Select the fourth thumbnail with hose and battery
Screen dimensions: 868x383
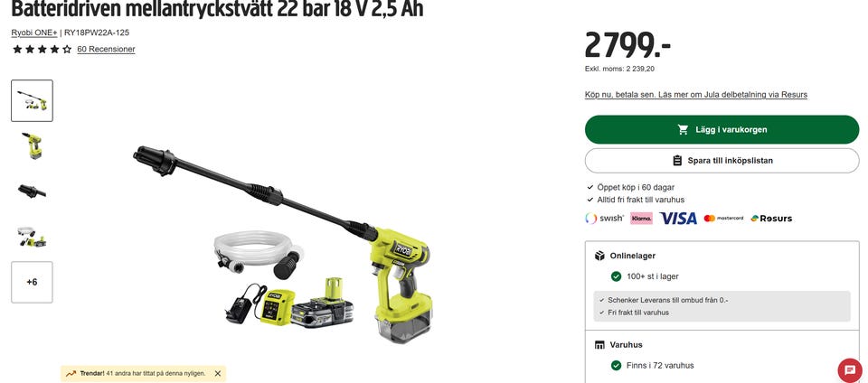pyautogui.click(x=33, y=237)
